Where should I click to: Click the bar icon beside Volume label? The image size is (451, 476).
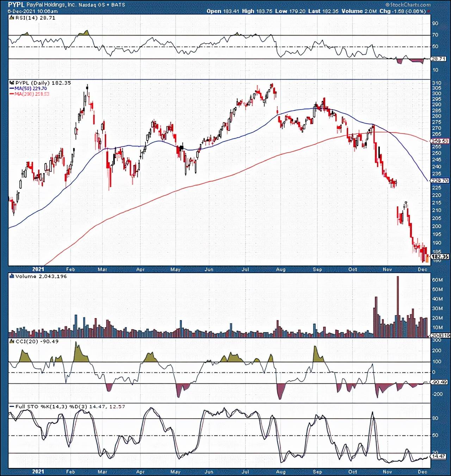click(x=12, y=276)
